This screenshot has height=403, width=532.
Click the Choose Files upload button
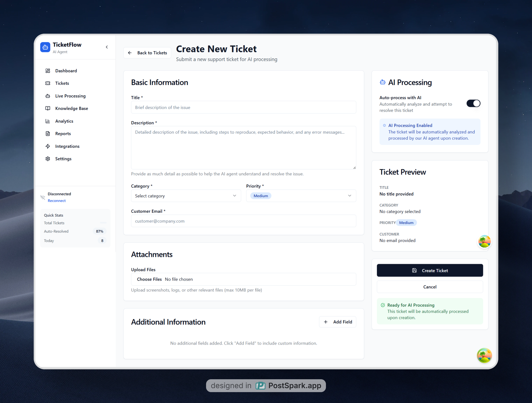[149, 279]
